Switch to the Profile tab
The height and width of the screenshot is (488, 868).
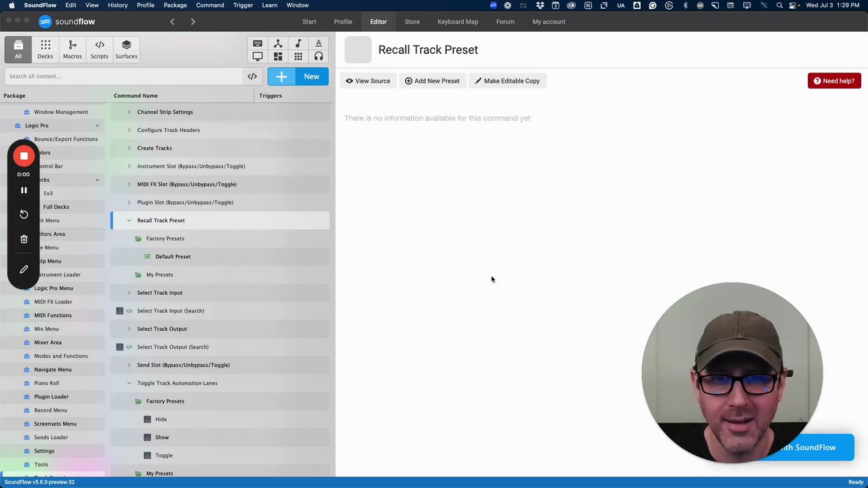click(x=343, y=22)
